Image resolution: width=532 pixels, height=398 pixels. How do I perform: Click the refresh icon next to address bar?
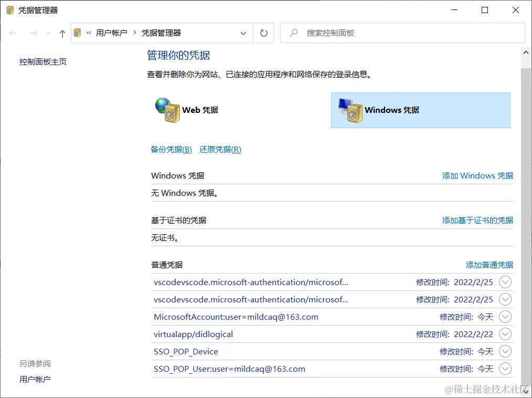263,33
